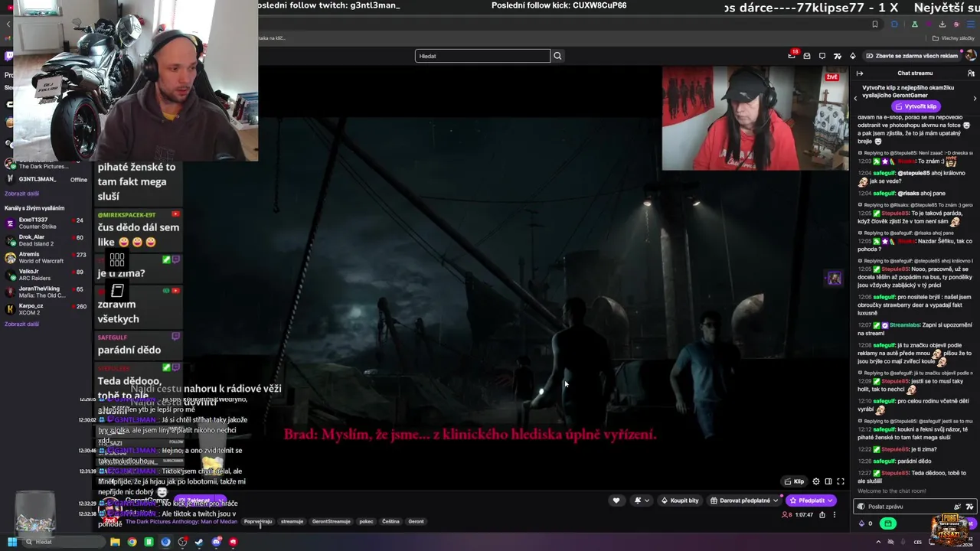Focus the Hledat search field
The width and height of the screenshot is (980, 551).
pos(482,56)
